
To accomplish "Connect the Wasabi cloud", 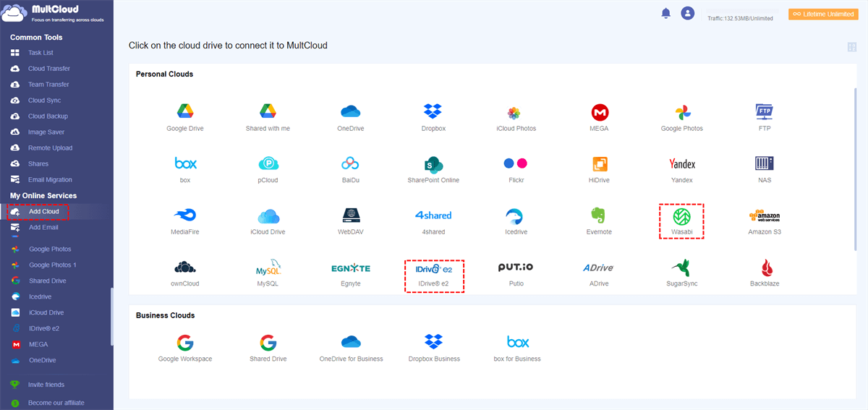I will (681, 221).
